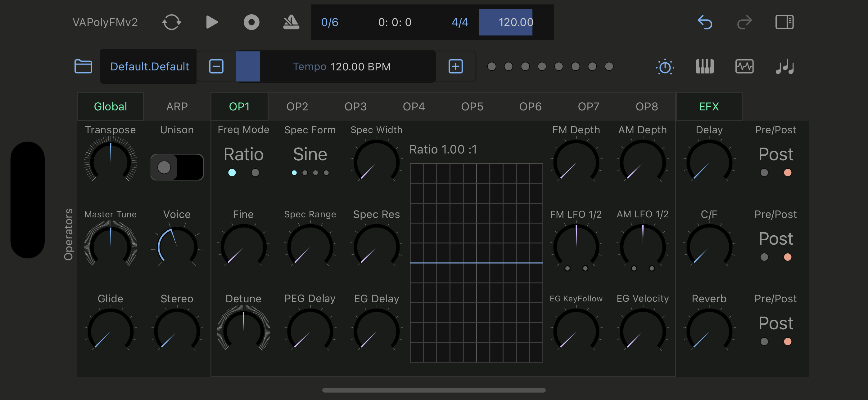Open the Default.Default preset selector
868x400 pixels.
149,66
